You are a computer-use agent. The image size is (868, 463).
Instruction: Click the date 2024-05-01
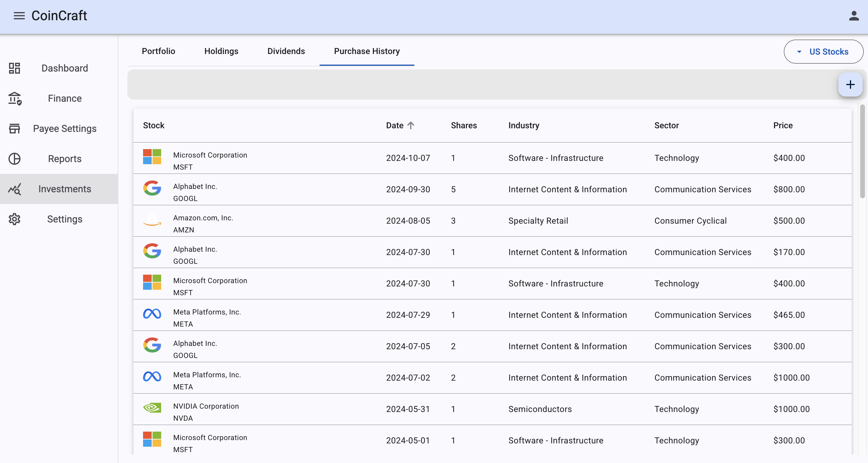coord(408,440)
